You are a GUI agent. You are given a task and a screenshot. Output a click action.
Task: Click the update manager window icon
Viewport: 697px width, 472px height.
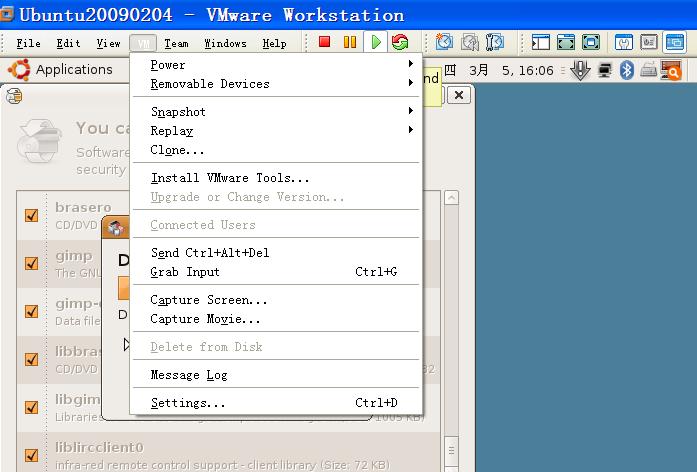coord(14,96)
